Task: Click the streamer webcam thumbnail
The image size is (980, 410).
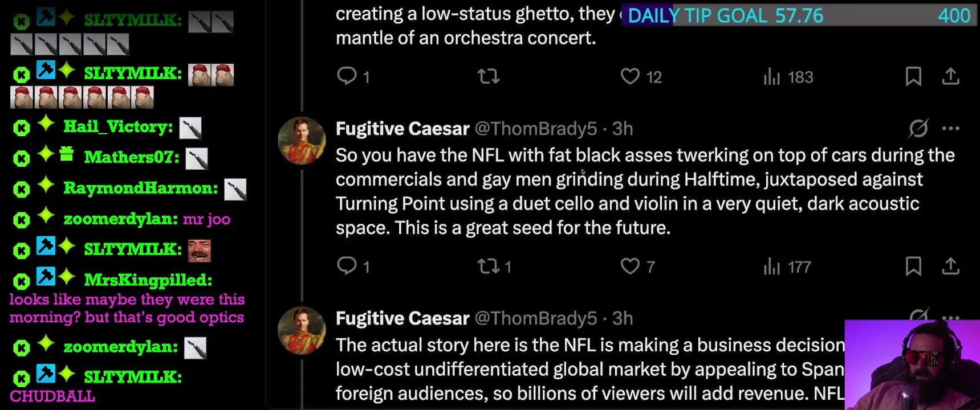Action: coord(912,364)
